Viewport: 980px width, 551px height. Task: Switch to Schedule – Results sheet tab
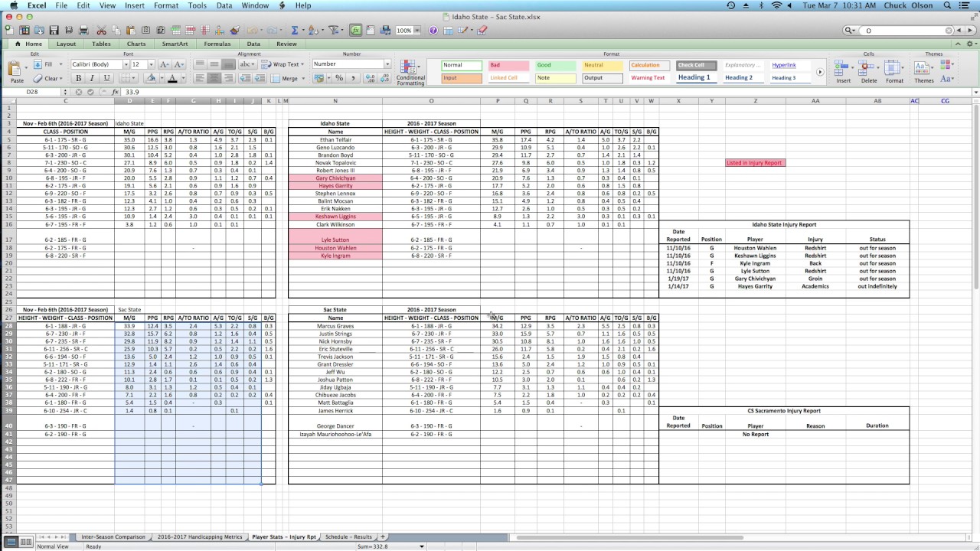click(348, 537)
